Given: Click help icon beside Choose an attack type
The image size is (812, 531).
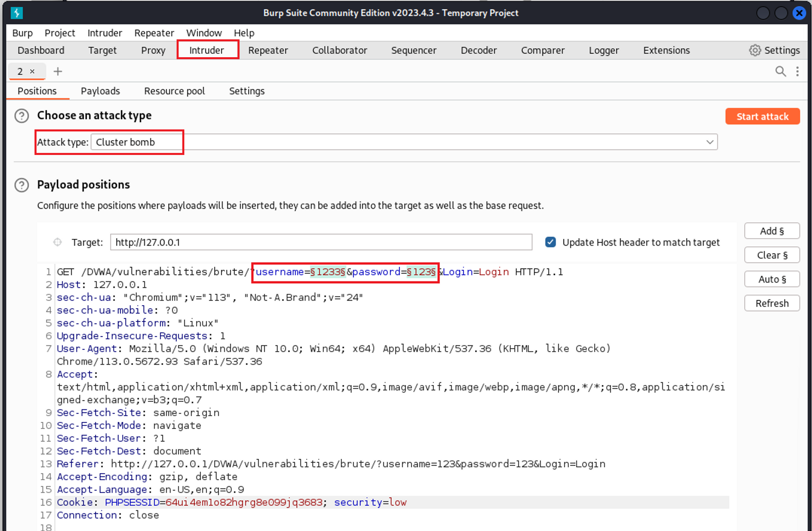Looking at the screenshot, I should [22, 116].
